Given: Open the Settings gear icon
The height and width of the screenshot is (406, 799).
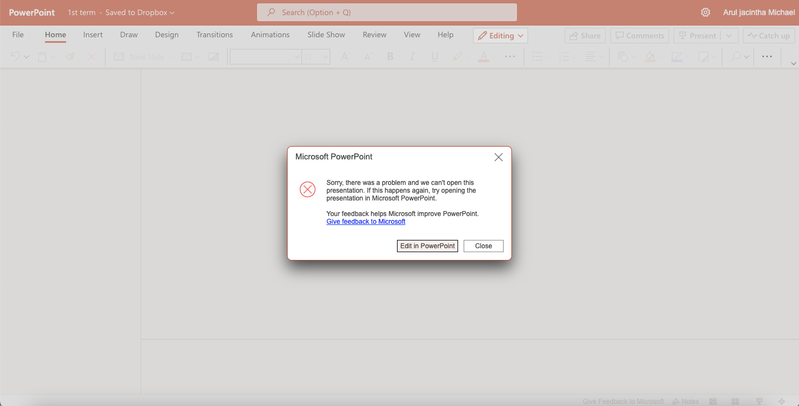Looking at the screenshot, I should [705, 12].
